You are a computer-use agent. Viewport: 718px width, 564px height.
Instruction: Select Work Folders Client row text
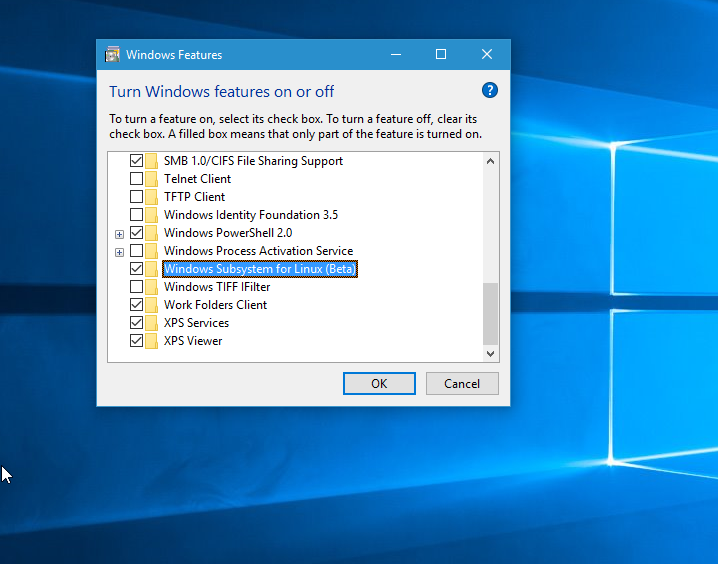click(215, 305)
